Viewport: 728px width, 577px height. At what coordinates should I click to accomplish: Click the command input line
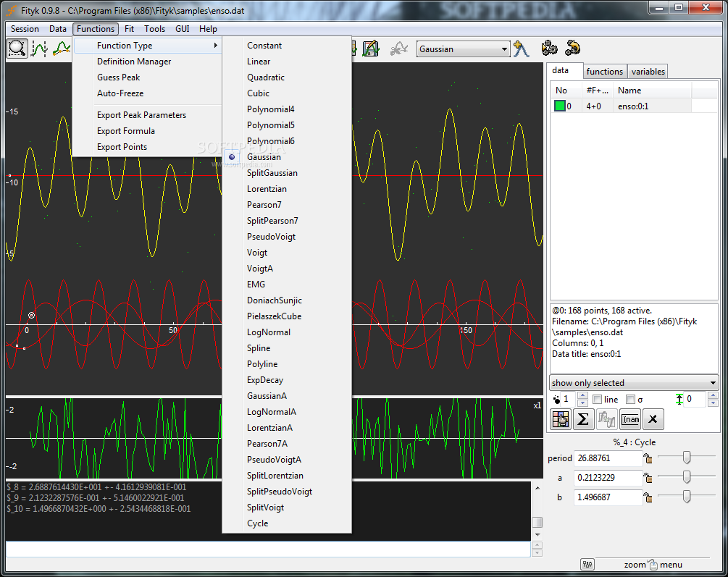click(268, 549)
